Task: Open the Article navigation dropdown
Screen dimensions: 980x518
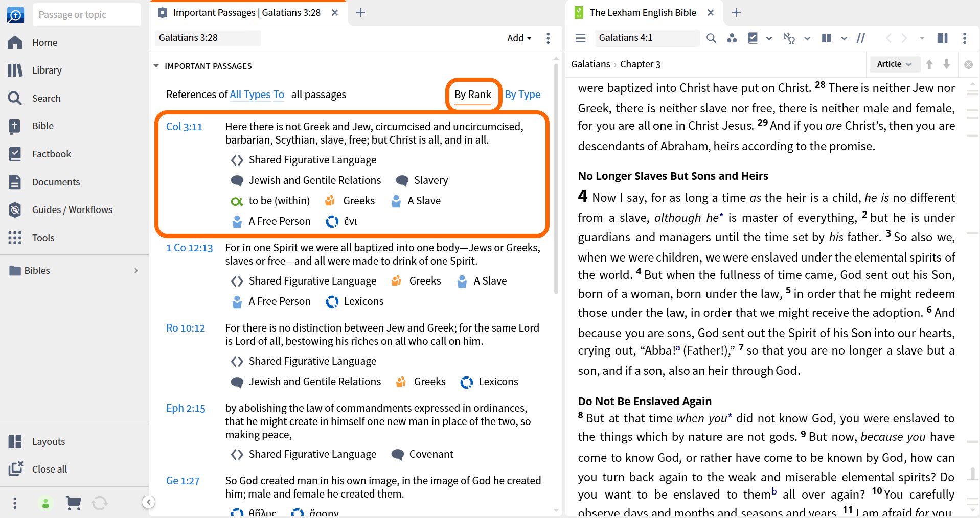Action: coord(894,64)
